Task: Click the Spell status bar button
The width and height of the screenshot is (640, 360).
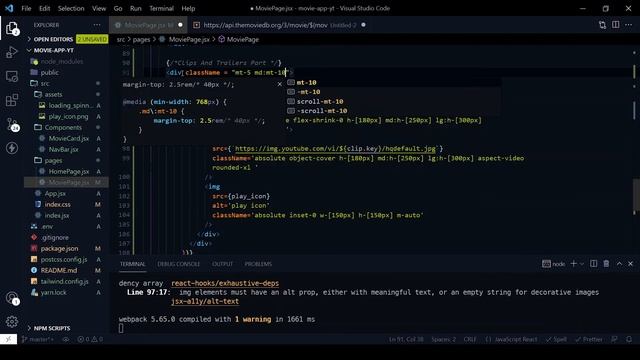Action: pos(557,339)
